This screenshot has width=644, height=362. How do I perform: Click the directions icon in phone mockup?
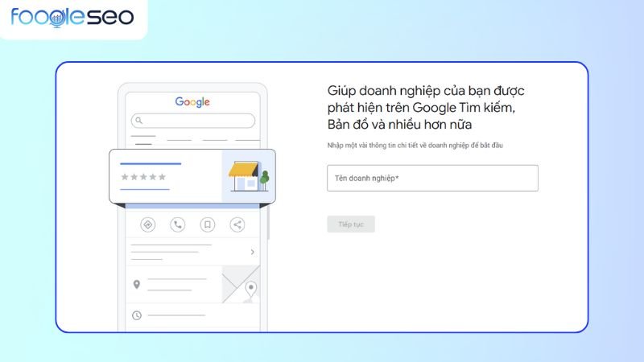coord(147,224)
